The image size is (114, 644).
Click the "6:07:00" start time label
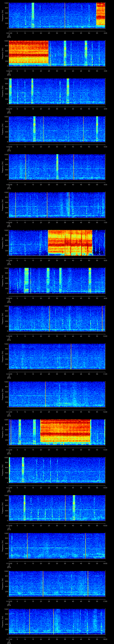[x=9, y=260]
